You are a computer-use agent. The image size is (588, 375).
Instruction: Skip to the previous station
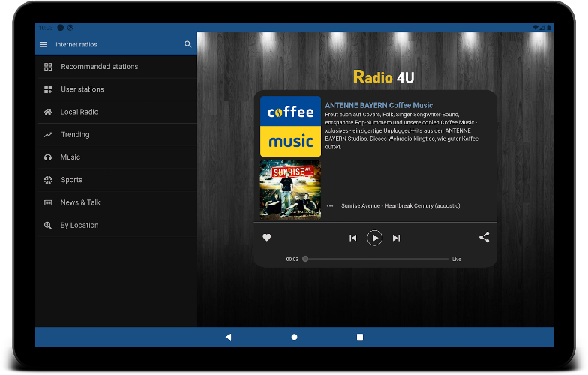(x=352, y=238)
